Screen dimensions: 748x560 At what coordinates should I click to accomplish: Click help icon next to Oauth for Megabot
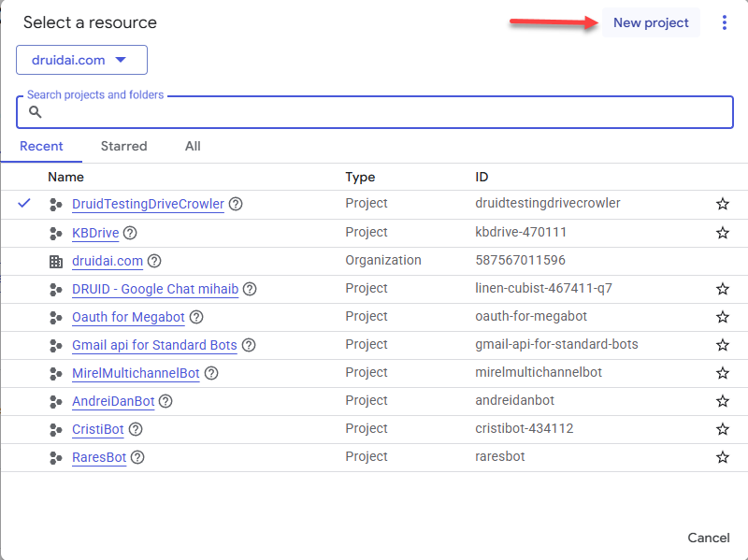click(196, 317)
